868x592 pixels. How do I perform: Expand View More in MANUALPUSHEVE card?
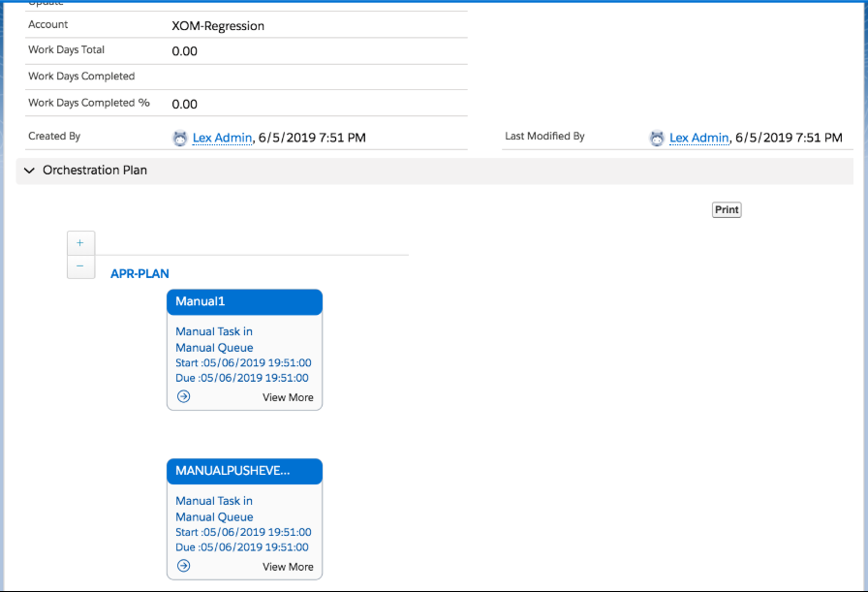pos(288,567)
